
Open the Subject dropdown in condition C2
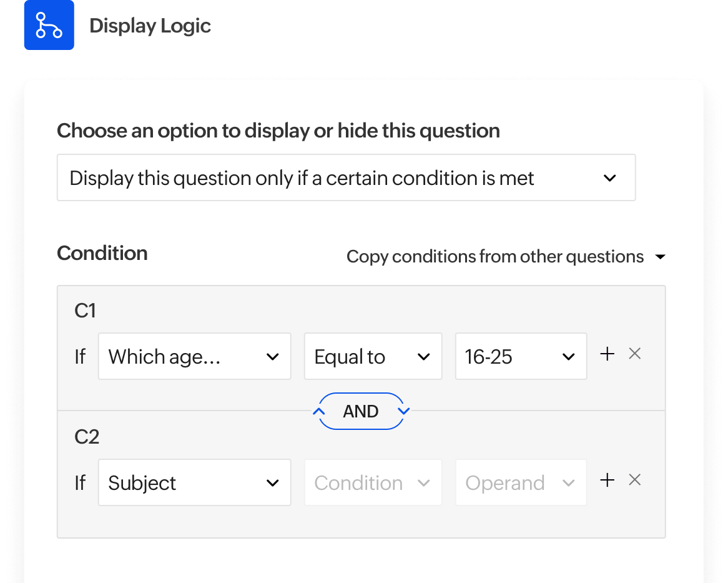click(194, 482)
